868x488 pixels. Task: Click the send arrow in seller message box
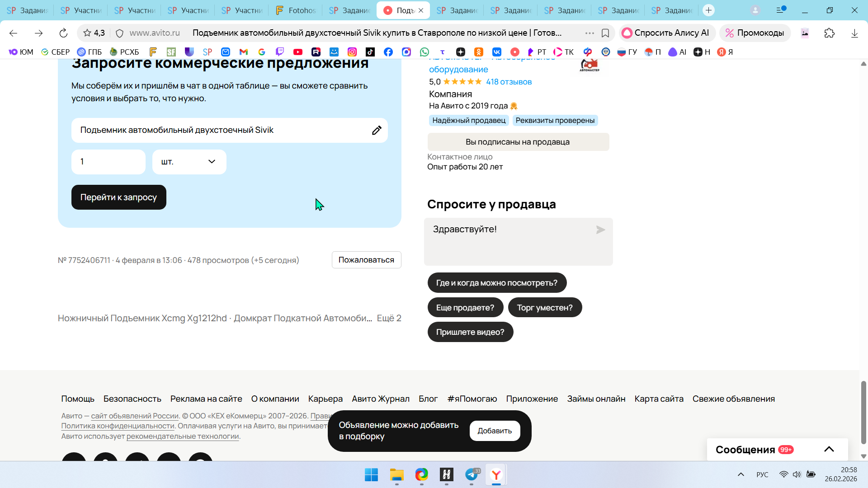pos(600,230)
